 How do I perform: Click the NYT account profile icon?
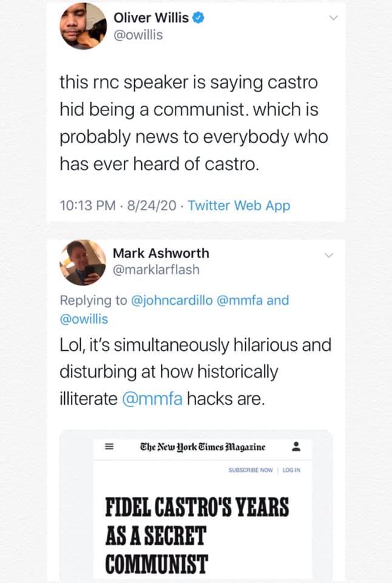click(x=296, y=448)
